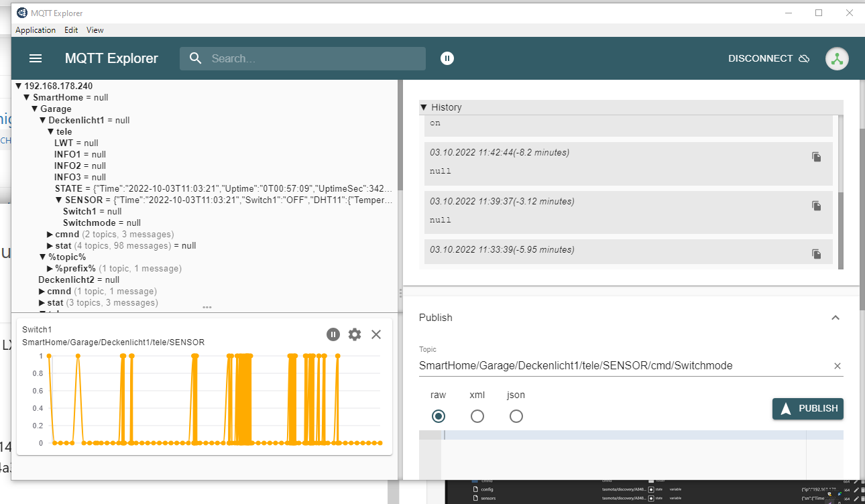Collapse the 192.168.178.240 root node

pyautogui.click(x=19, y=86)
